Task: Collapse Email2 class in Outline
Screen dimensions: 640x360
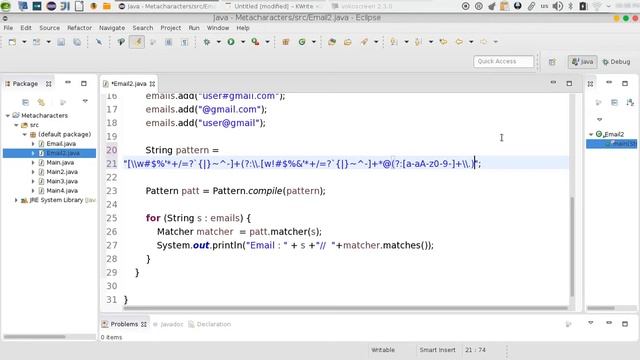Action: (591, 134)
